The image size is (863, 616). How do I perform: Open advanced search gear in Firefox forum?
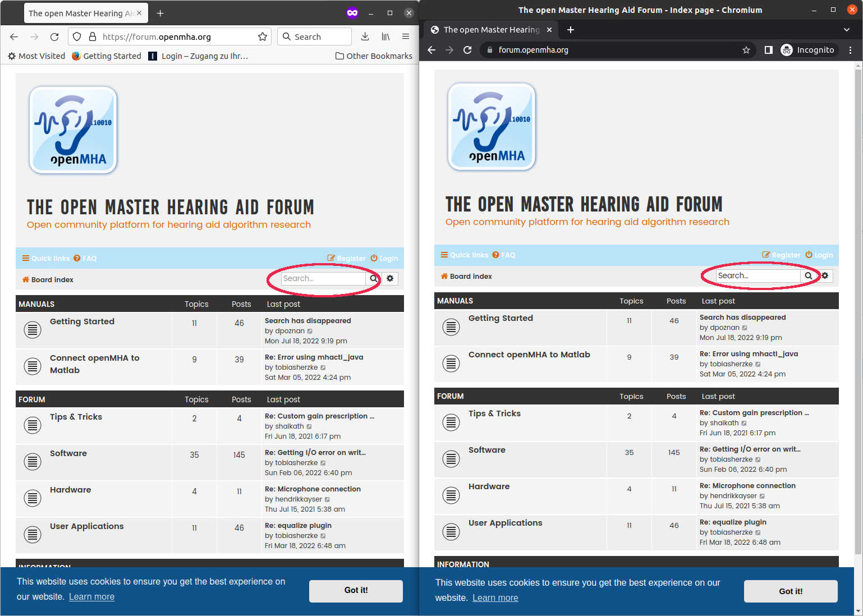[x=390, y=278]
